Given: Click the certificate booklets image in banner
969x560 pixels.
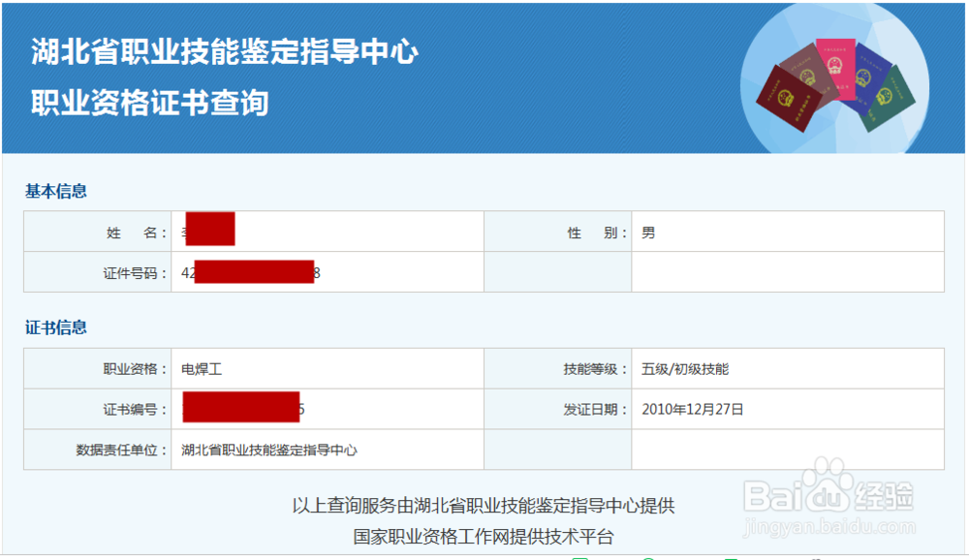Looking at the screenshot, I should (x=835, y=83).
